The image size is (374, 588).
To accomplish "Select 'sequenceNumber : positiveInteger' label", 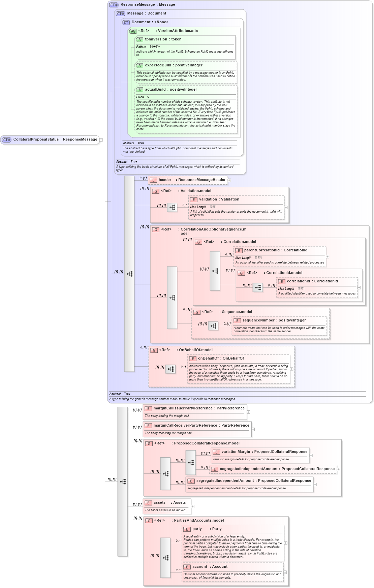I will coord(274,320).
